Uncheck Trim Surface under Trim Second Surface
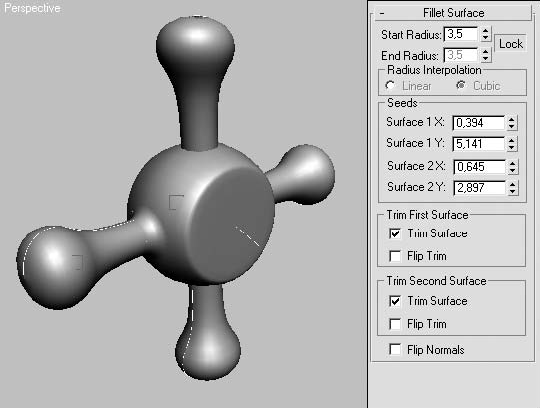540x408 pixels. 395,301
